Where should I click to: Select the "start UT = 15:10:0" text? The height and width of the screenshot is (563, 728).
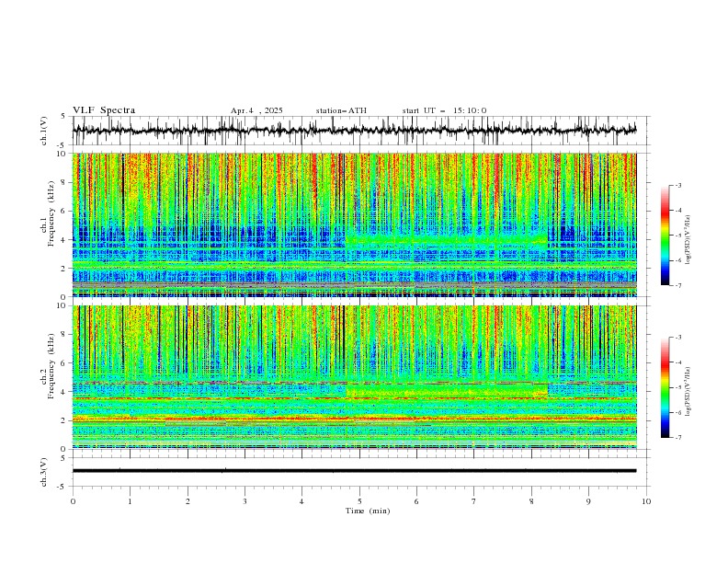click(x=444, y=110)
